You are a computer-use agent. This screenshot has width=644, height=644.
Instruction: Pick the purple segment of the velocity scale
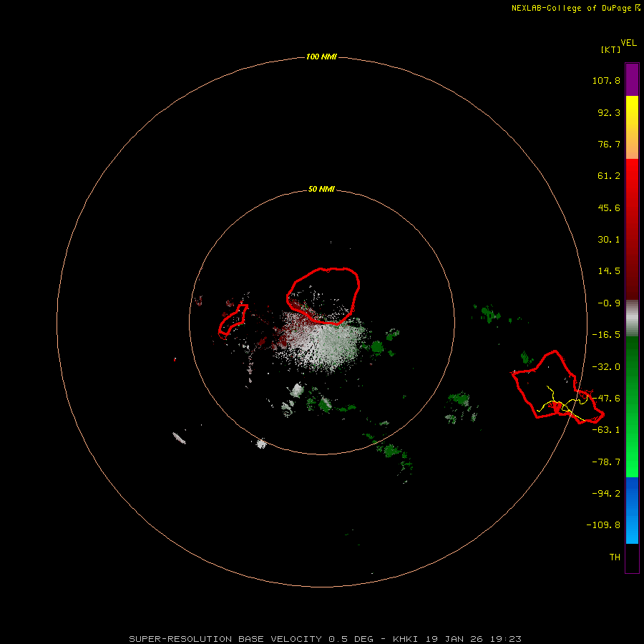[632, 79]
